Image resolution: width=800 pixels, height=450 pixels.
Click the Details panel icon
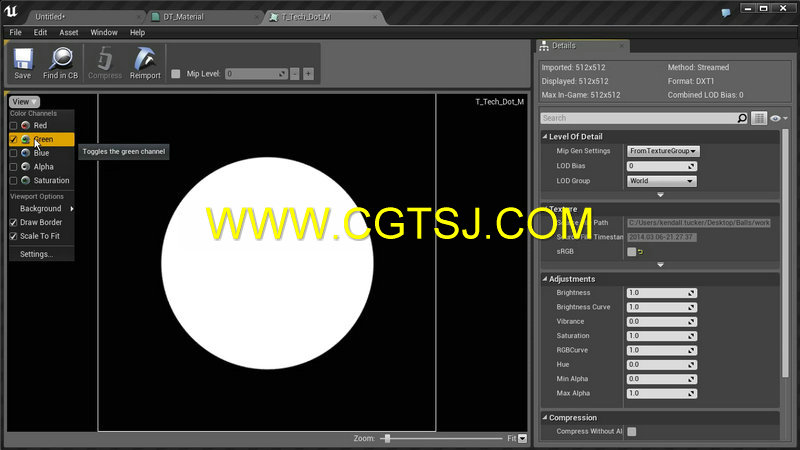pos(544,46)
